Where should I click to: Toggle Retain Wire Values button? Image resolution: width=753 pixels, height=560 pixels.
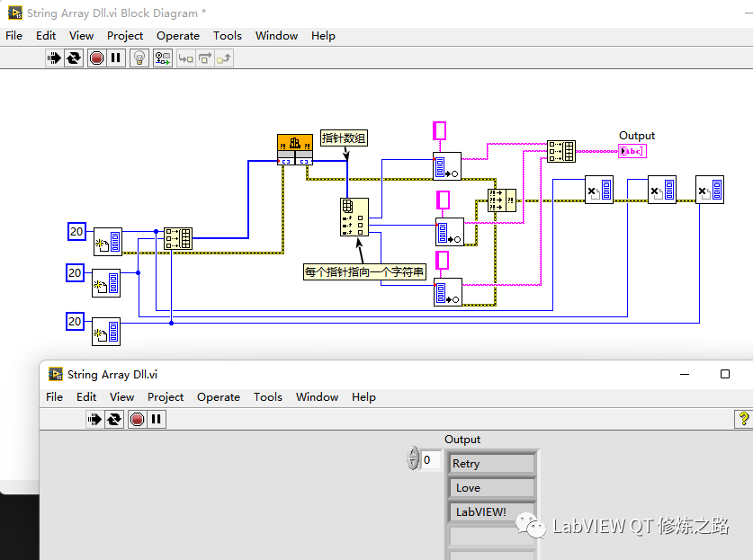point(163,58)
